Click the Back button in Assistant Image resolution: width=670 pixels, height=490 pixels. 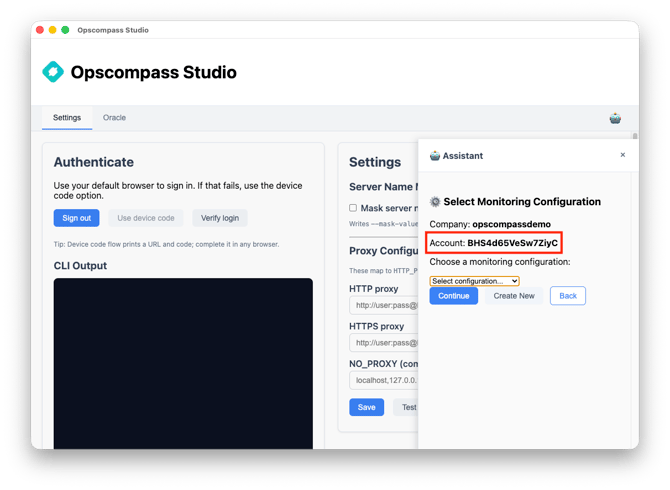567,296
